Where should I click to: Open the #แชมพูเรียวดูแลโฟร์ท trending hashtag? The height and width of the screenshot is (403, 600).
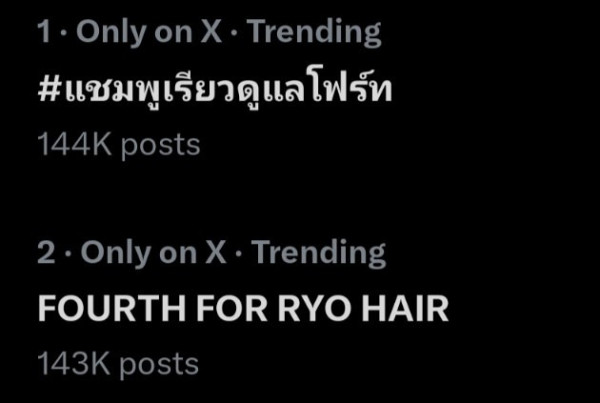point(215,90)
